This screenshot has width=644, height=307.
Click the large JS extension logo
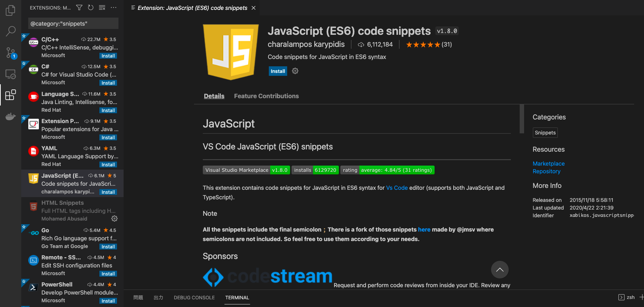[231, 52]
